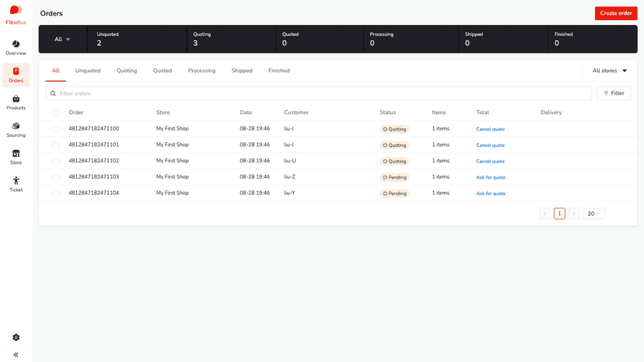644x362 pixels.
Task: Open the All stores dropdown
Action: tap(610, 71)
